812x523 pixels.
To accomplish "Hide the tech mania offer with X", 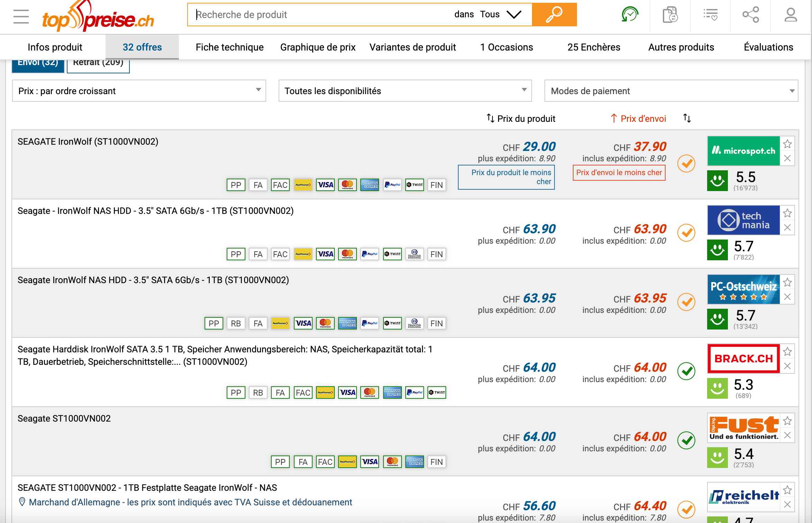I will (787, 227).
